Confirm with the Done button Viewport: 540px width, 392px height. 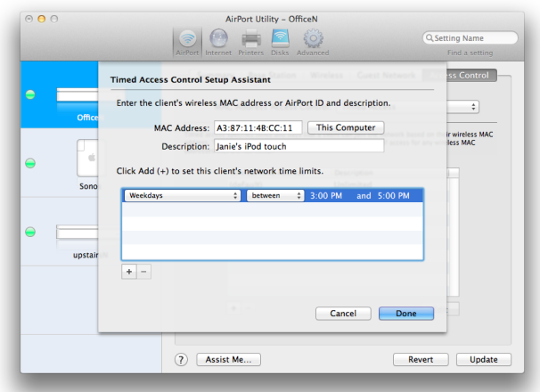[x=406, y=314]
